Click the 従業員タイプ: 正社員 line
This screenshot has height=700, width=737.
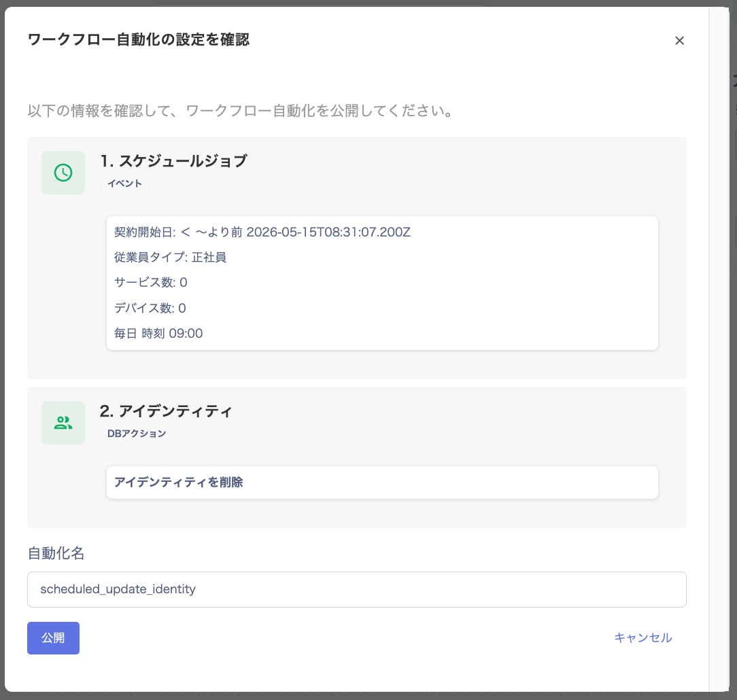pyautogui.click(x=170, y=258)
